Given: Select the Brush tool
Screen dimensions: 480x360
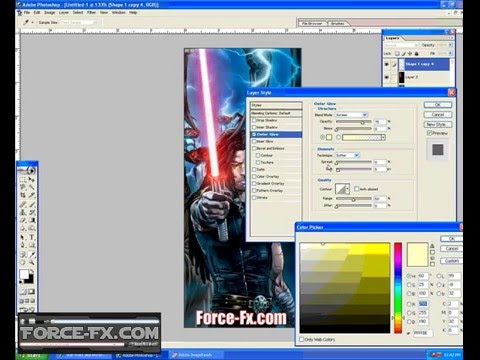Looking at the screenshot, I should (x=32, y=204).
